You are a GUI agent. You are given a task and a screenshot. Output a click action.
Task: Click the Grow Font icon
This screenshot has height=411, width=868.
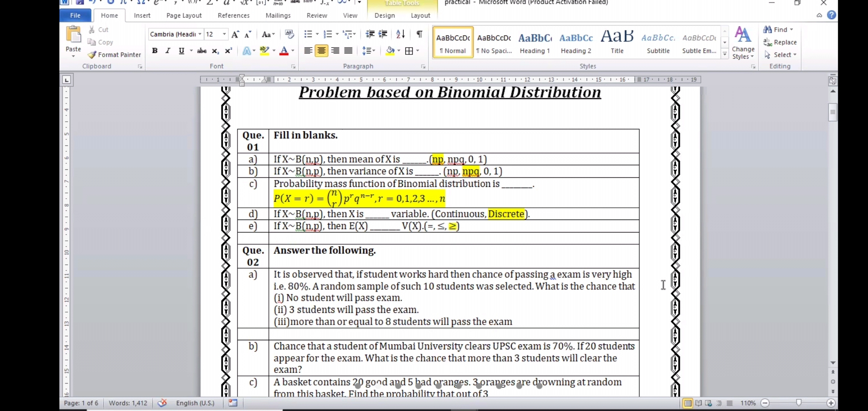[x=235, y=35]
